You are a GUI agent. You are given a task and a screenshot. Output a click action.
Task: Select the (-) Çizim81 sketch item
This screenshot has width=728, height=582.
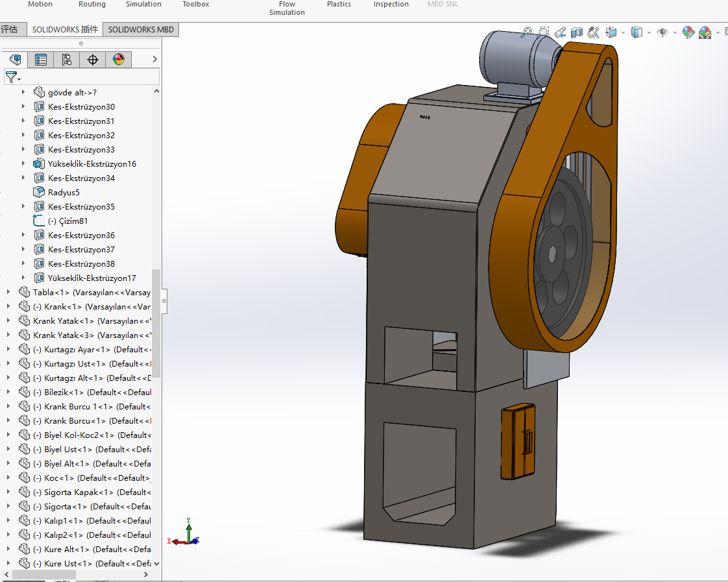coord(67,221)
